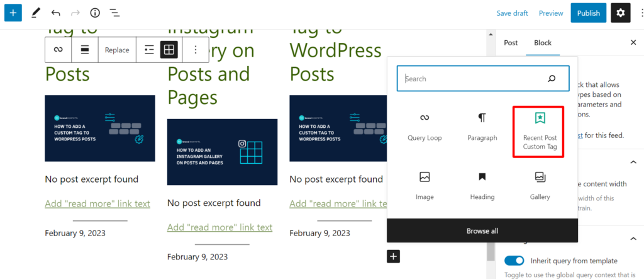Collapse the Settings section chevron in sidebar
The image size is (644, 279).
click(633, 239)
